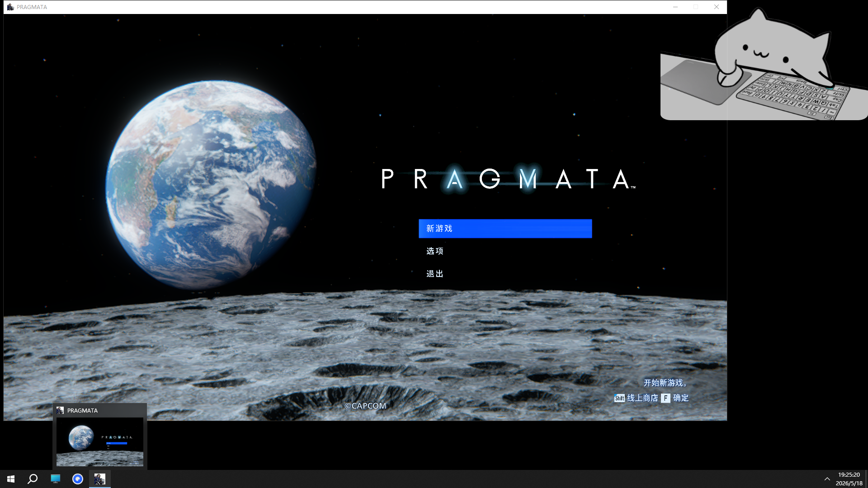Screen dimensions: 868x488
Task: Show hidden system tray icons
Action: 827,479
